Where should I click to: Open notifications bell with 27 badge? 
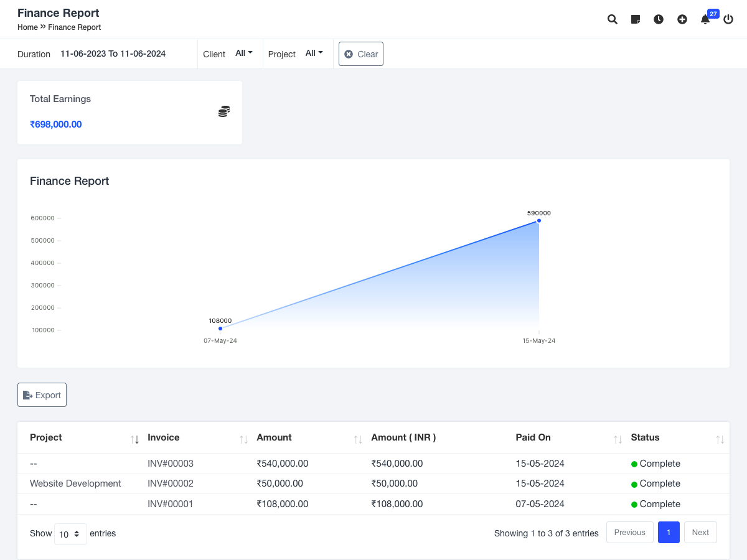coord(705,19)
